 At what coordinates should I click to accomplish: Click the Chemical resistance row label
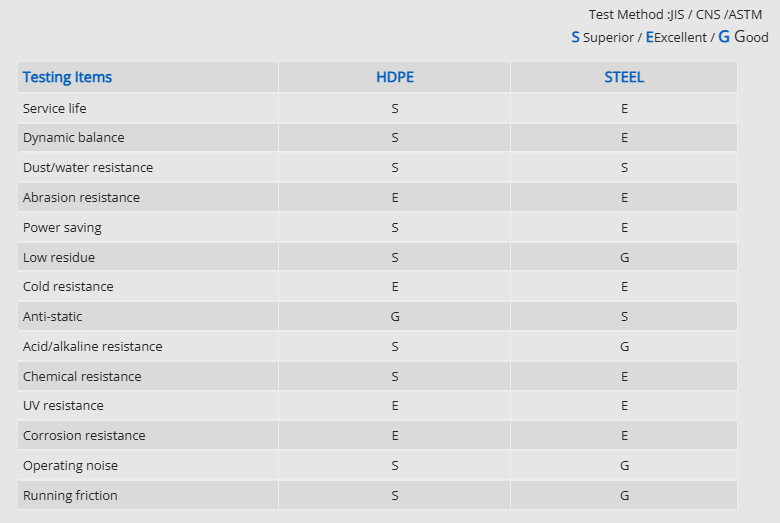[x=82, y=377]
